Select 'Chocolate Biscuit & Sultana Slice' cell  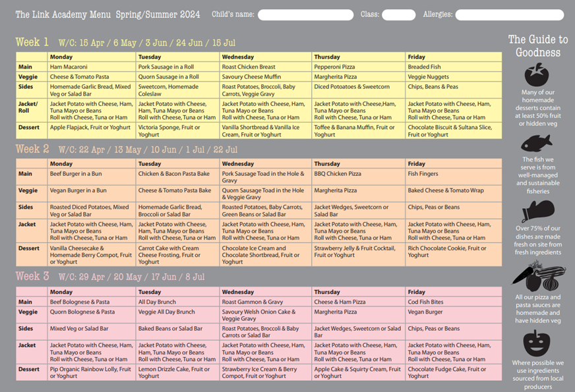(454, 131)
